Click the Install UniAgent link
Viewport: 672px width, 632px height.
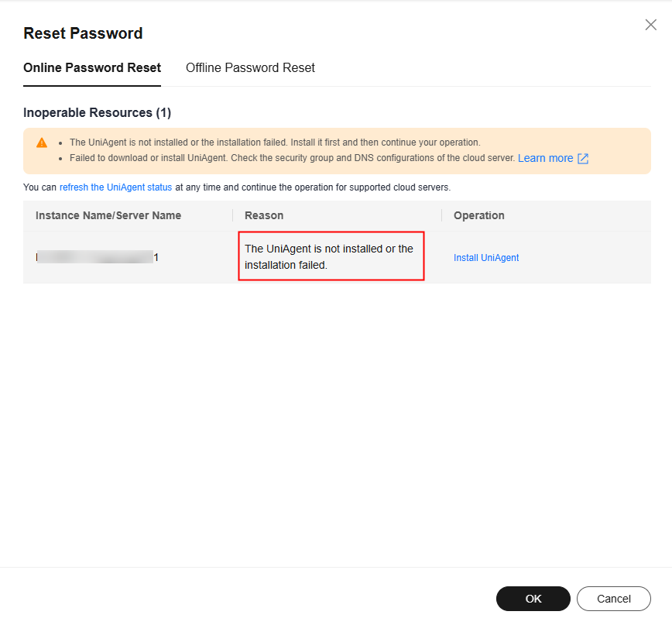[486, 258]
